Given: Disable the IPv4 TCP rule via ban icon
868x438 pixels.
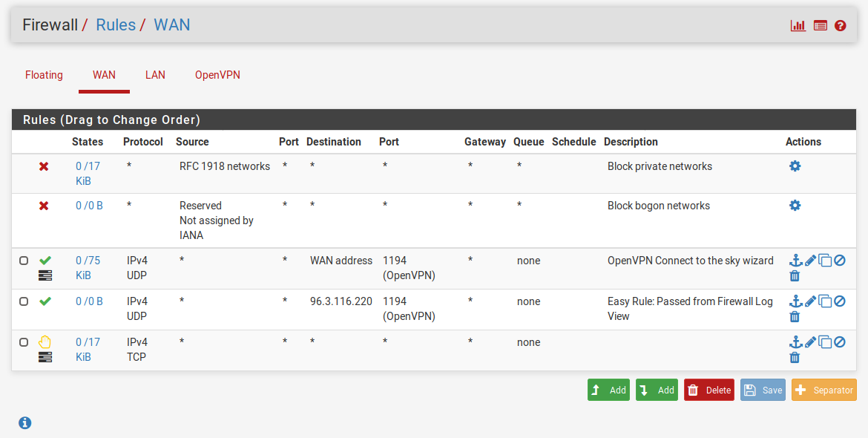Looking at the screenshot, I should (x=839, y=342).
